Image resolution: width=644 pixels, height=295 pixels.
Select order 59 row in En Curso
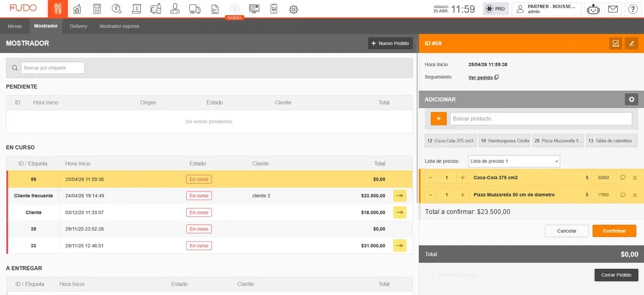click(x=209, y=179)
